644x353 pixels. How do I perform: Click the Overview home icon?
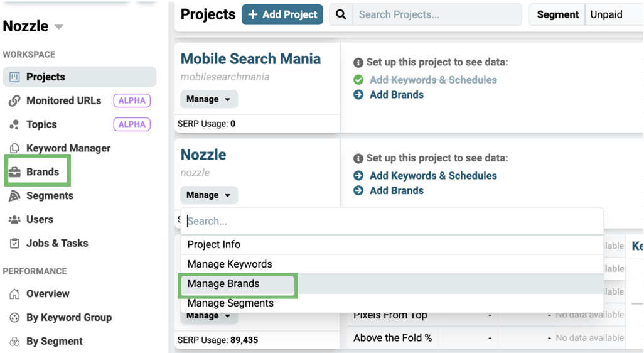tap(14, 294)
